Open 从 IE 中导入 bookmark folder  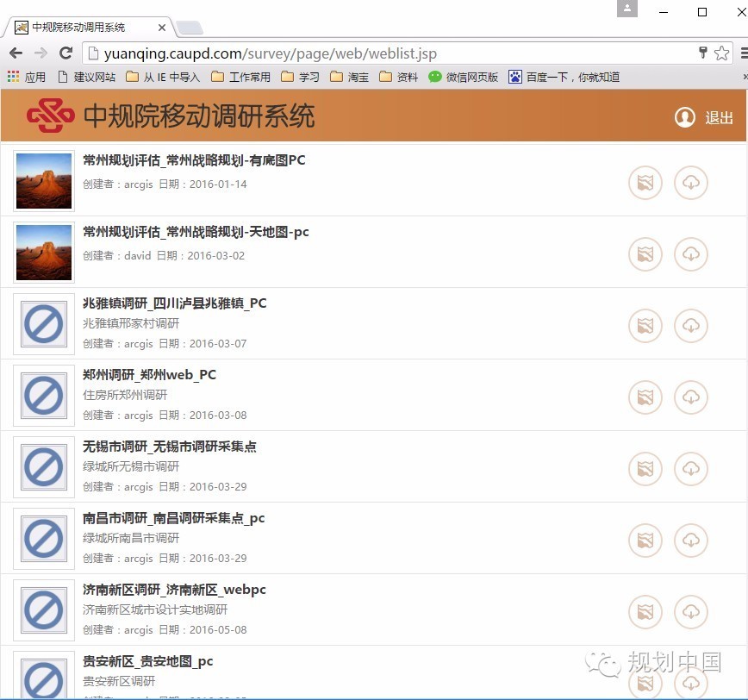coord(163,77)
